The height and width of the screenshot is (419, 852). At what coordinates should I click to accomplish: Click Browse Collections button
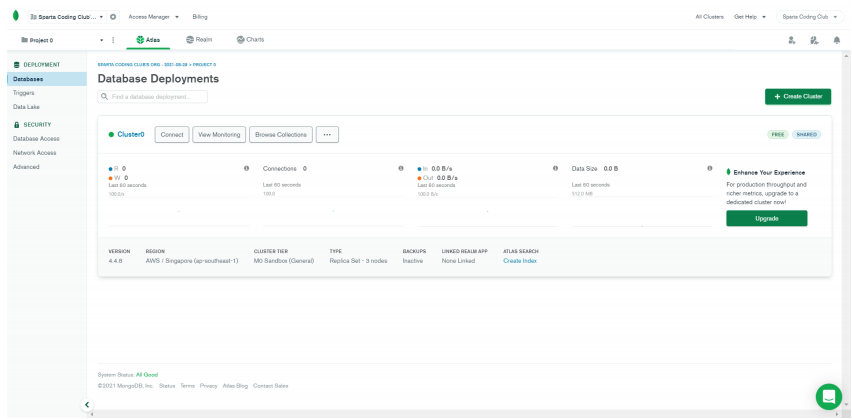tap(281, 135)
